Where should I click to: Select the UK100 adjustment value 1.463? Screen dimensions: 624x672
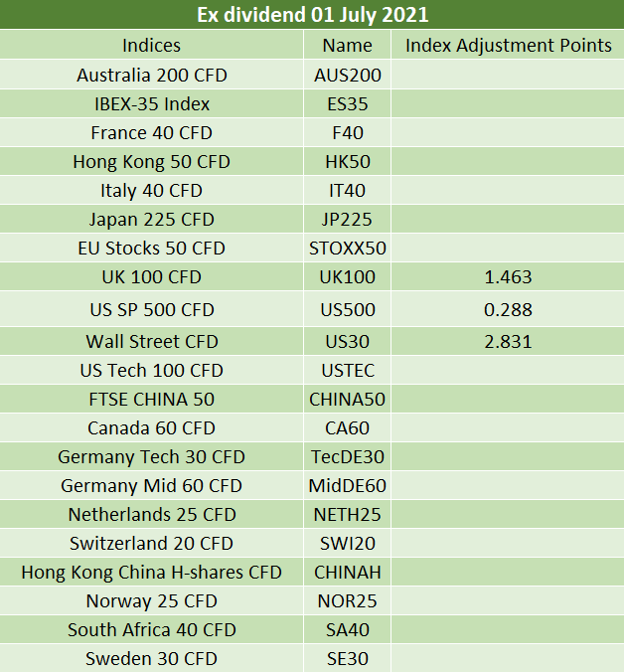tap(508, 277)
